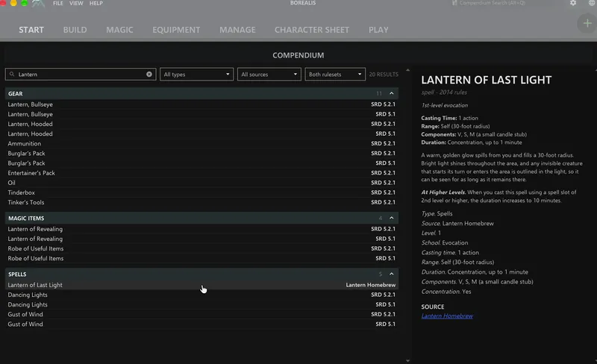Screen dimensions: 597x364
Task: Switch to the Play tab
Action: (378, 30)
